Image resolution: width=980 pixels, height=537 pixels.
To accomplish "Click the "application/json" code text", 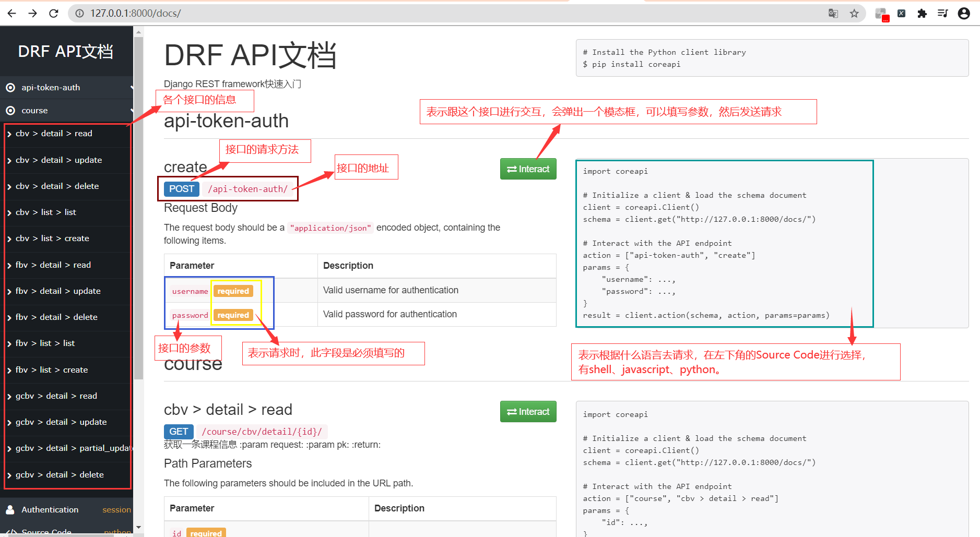I will click(330, 228).
